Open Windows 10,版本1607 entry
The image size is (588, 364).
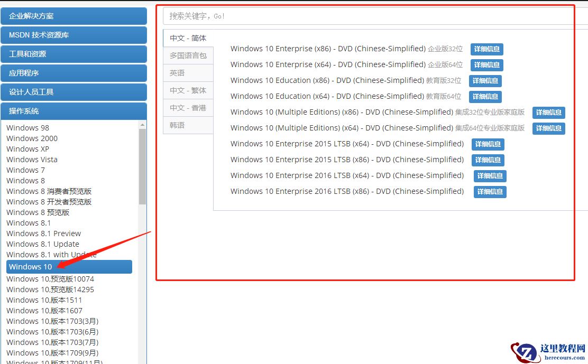pyautogui.click(x=43, y=310)
